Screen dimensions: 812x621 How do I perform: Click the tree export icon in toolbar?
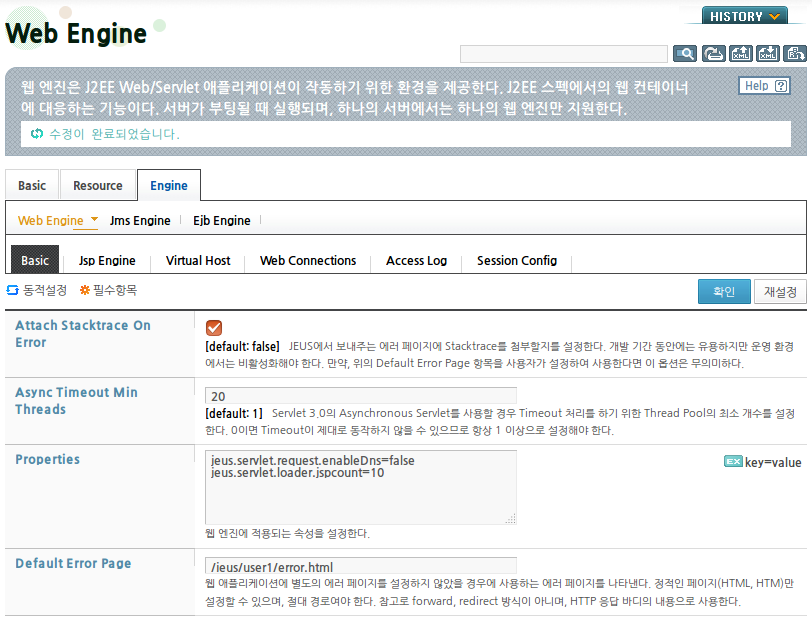click(794, 53)
